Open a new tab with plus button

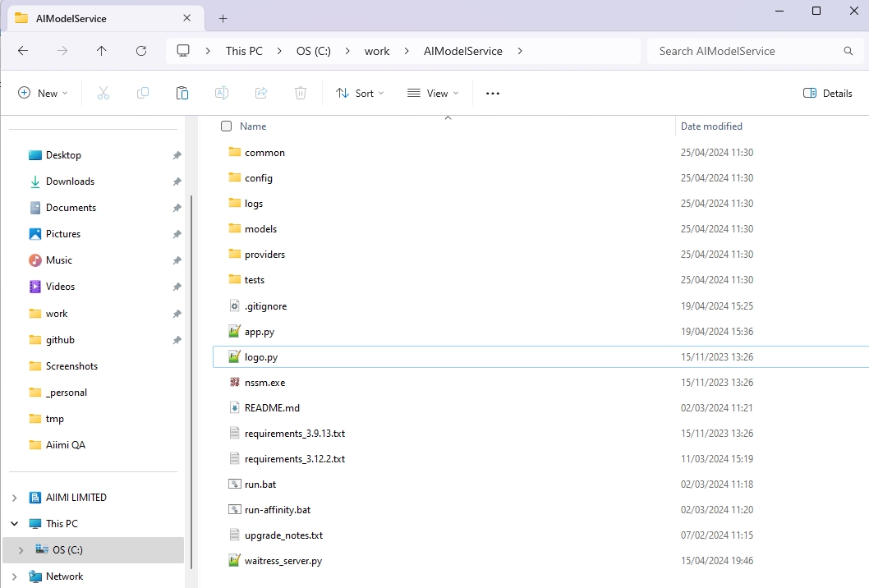click(x=223, y=18)
